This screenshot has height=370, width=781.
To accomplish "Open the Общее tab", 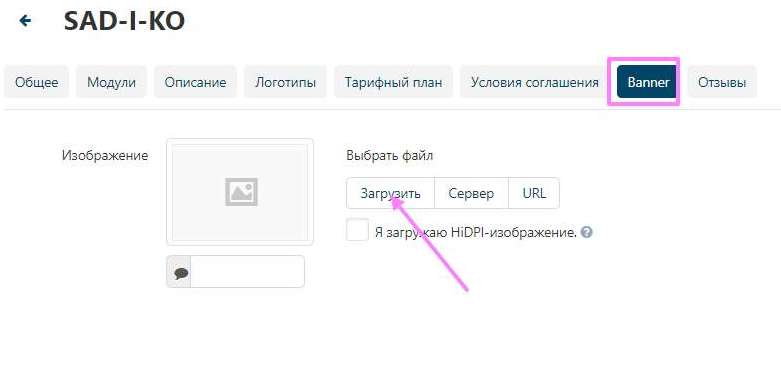I will pyautogui.click(x=36, y=82).
